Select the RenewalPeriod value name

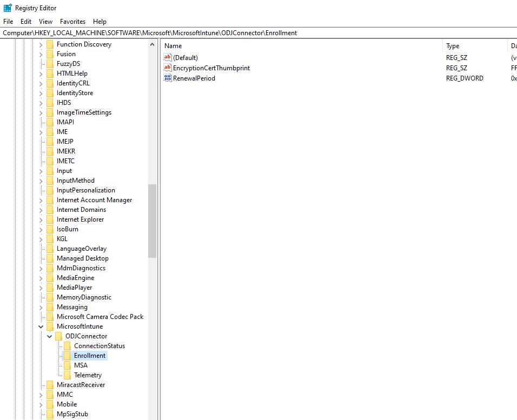pos(194,78)
